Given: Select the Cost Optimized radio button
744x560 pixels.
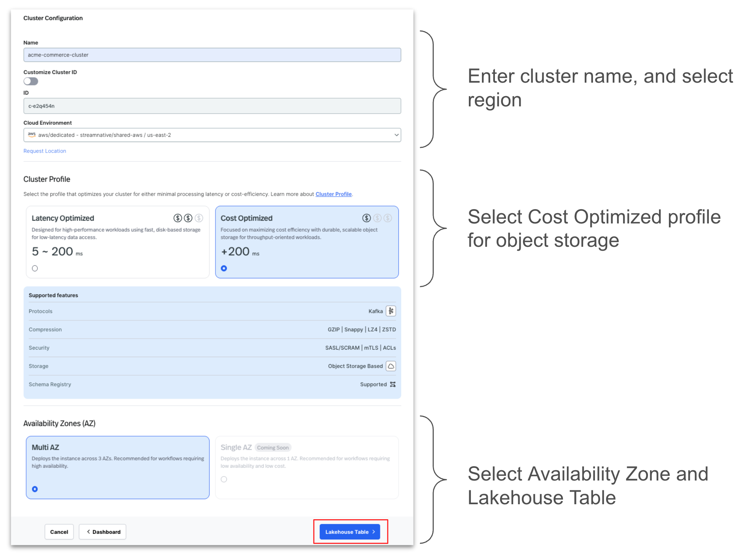Looking at the screenshot, I should pos(224,269).
